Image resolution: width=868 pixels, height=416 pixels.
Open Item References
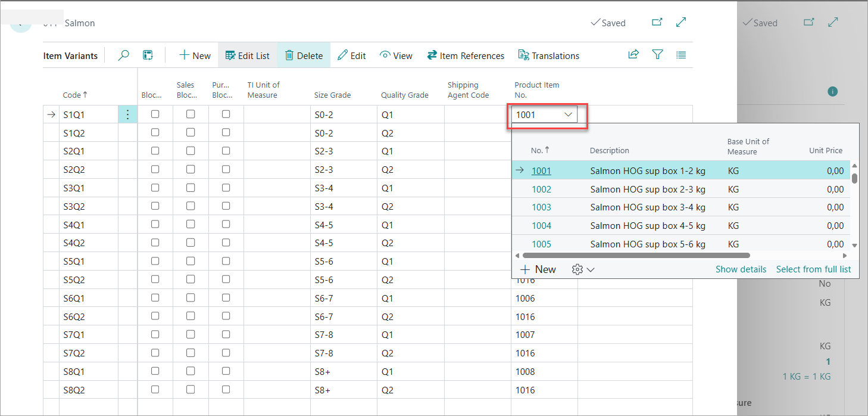pos(466,55)
